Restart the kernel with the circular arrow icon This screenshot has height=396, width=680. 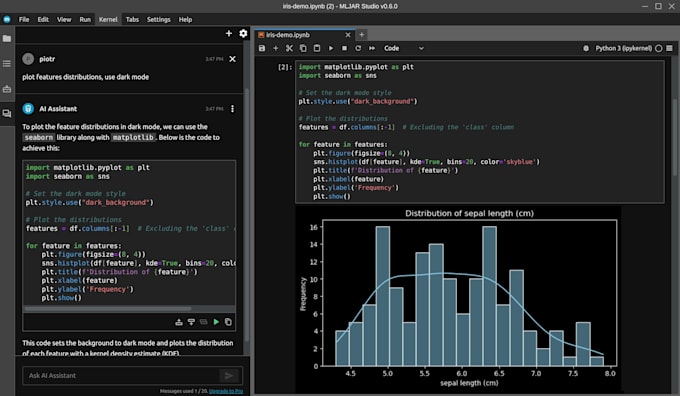coord(358,48)
